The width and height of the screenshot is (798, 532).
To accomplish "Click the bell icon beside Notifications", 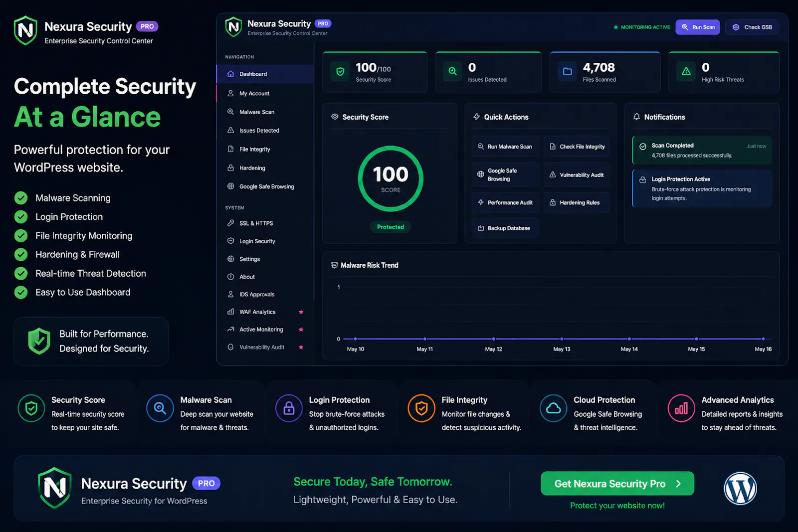I will click(636, 117).
